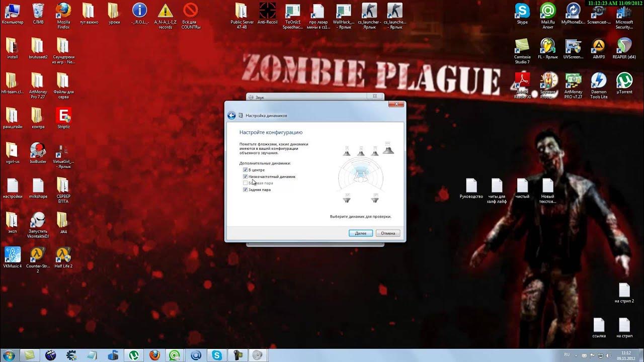
Task: Click the 'Отмена' button
Action: click(388, 233)
